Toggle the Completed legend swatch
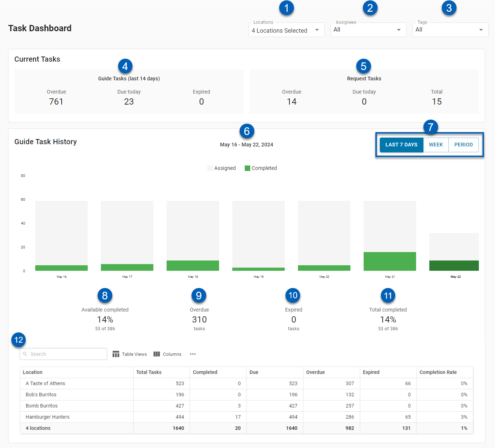495x448 pixels. 247,168
